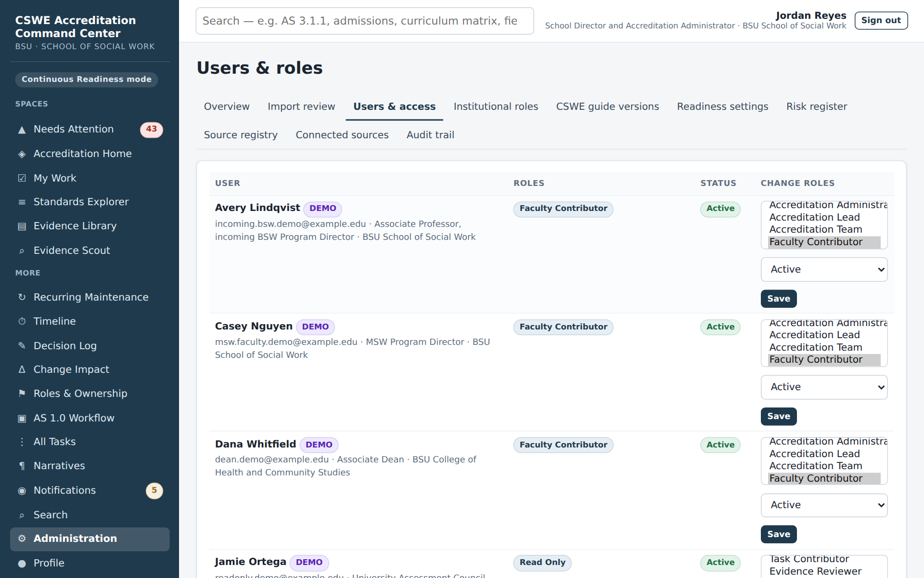Switch to the Import review tab
Viewport: 924px width, 578px height.
click(301, 106)
